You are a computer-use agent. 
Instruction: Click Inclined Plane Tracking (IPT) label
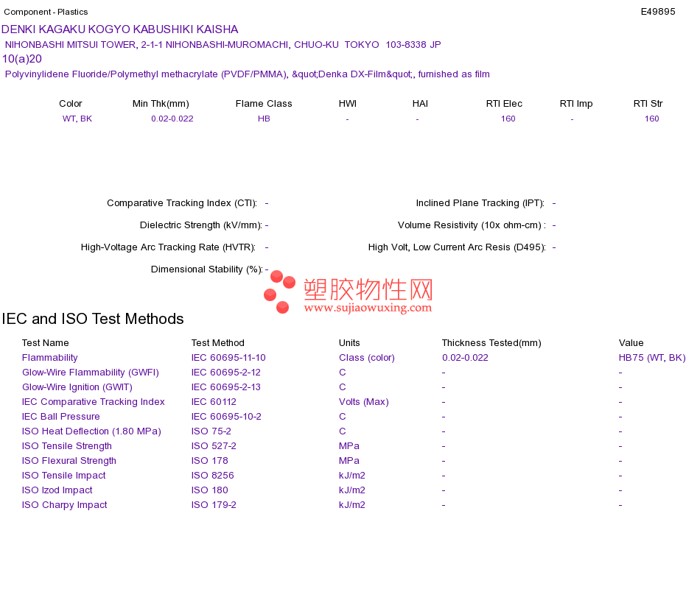(x=480, y=203)
